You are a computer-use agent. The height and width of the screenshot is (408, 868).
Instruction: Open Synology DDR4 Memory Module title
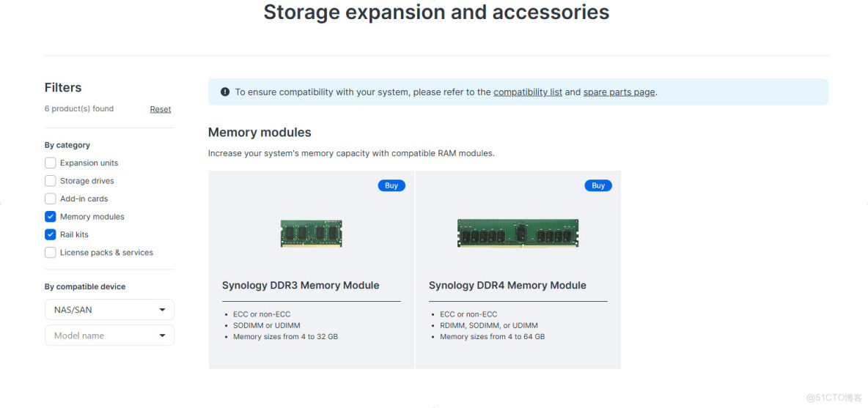point(507,286)
